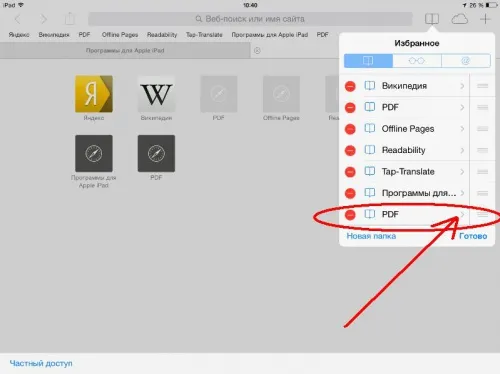
Task: Open edit details chevron for Readability
Action: [462, 150]
